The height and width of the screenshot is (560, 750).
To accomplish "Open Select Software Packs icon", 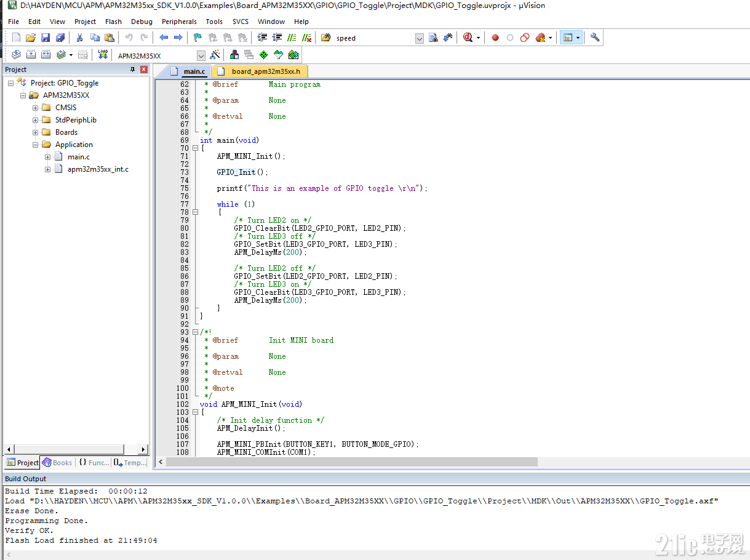I will pyautogui.click(x=279, y=55).
